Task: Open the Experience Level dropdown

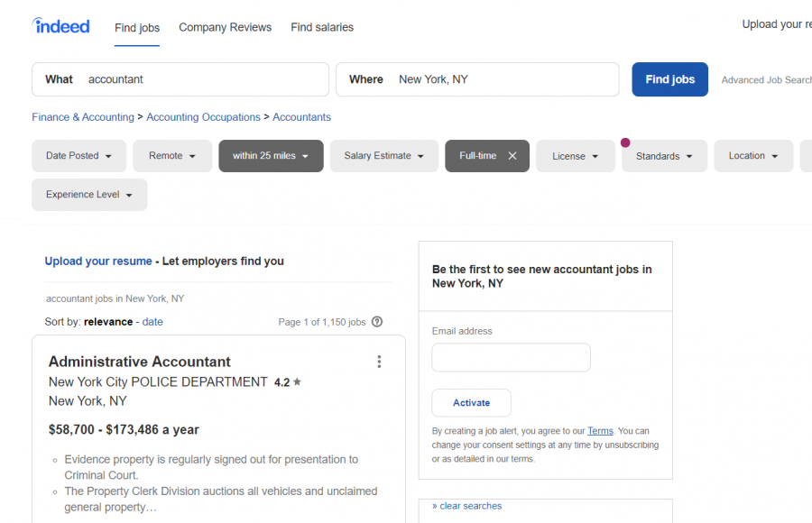Action: coord(88,194)
